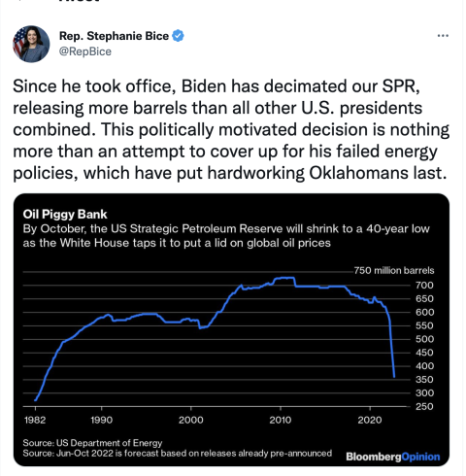This screenshot has height=476, width=466.
Task: Click the 1990 x-axis label
Action: click(102, 420)
